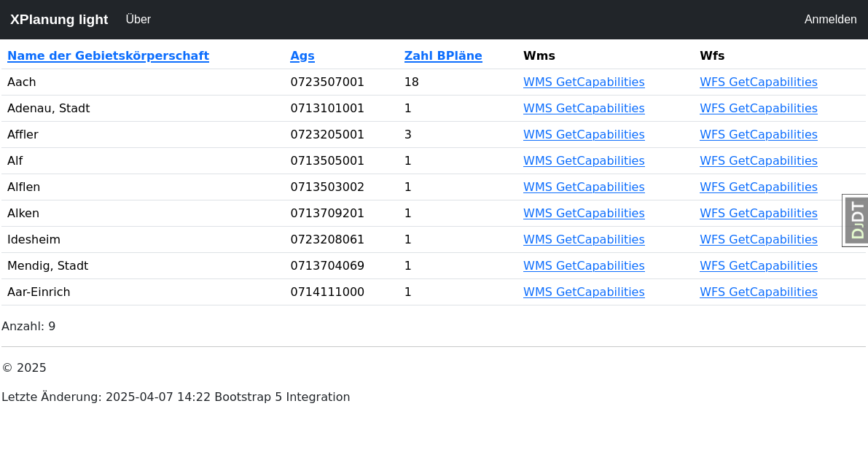
Task: Open WFS GetCapabilities for Alflen
Action: point(759,187)
